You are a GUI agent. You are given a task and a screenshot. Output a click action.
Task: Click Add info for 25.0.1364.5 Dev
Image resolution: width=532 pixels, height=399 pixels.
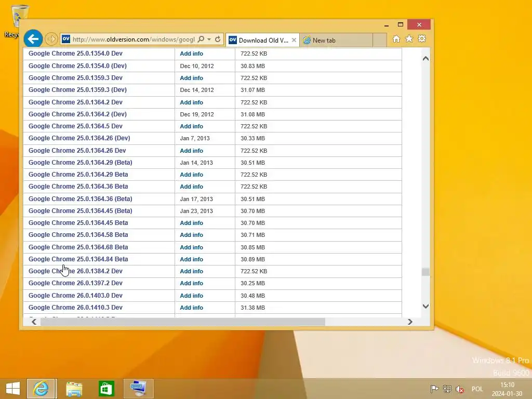pos(191,126)
